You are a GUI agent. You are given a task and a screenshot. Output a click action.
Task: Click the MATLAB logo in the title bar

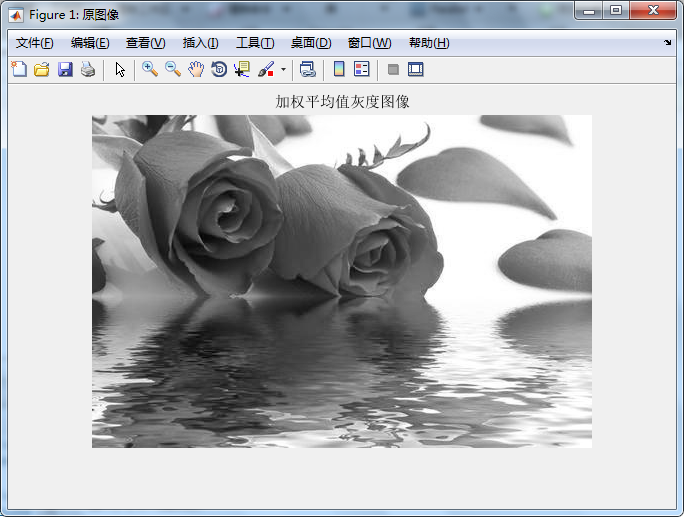coord(16,15)
